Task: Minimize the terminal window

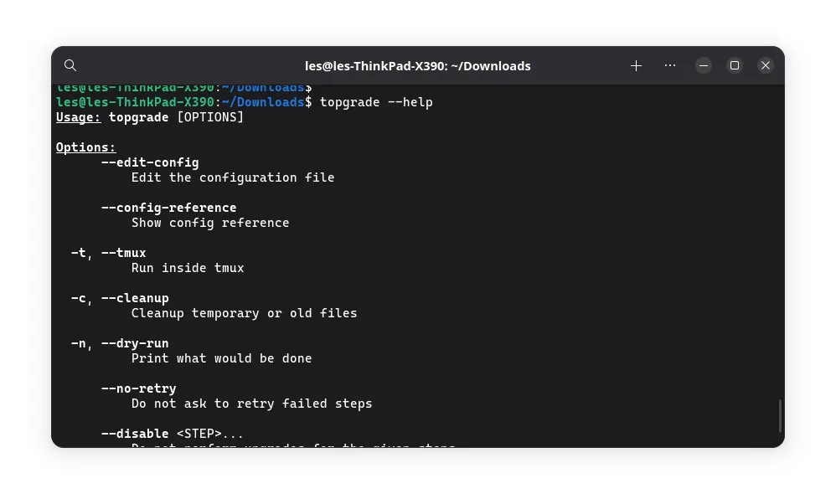Action: [704, 65]
